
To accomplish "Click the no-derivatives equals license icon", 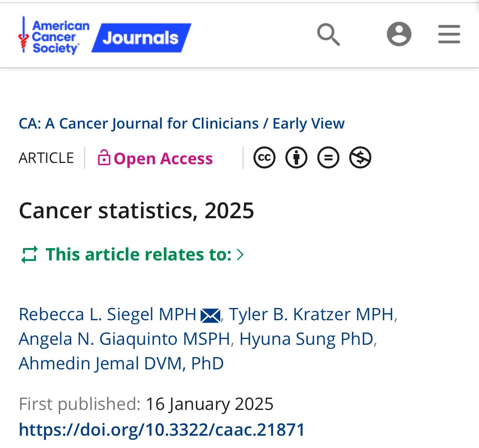I will pos(328,158).
